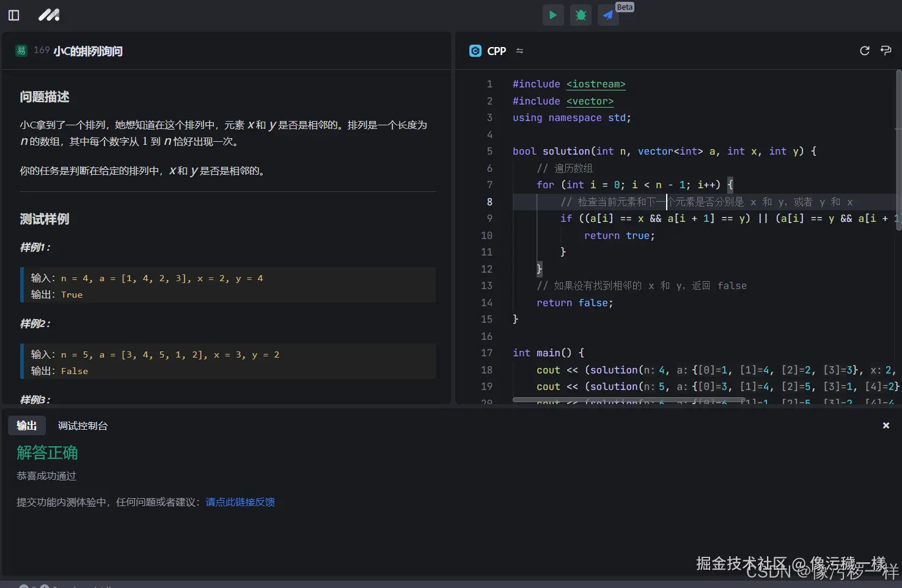Submit solution with paper plane icon

tap(608, 15)
